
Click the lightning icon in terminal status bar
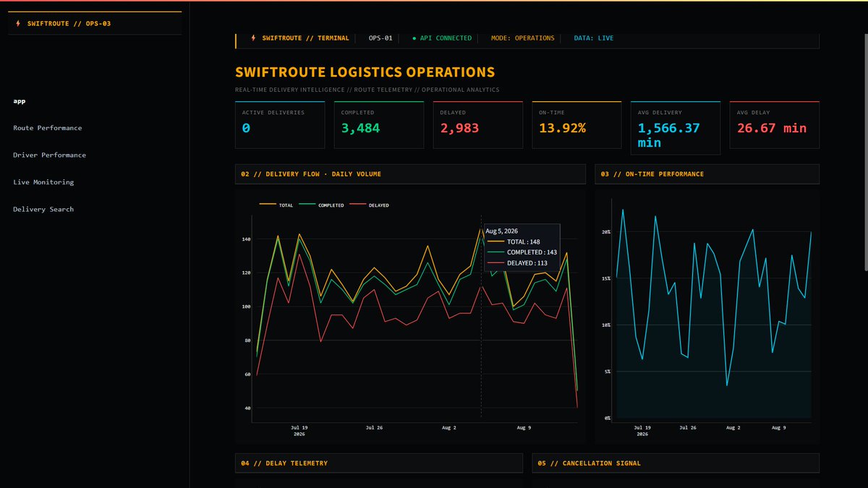(x=253, y=38)
